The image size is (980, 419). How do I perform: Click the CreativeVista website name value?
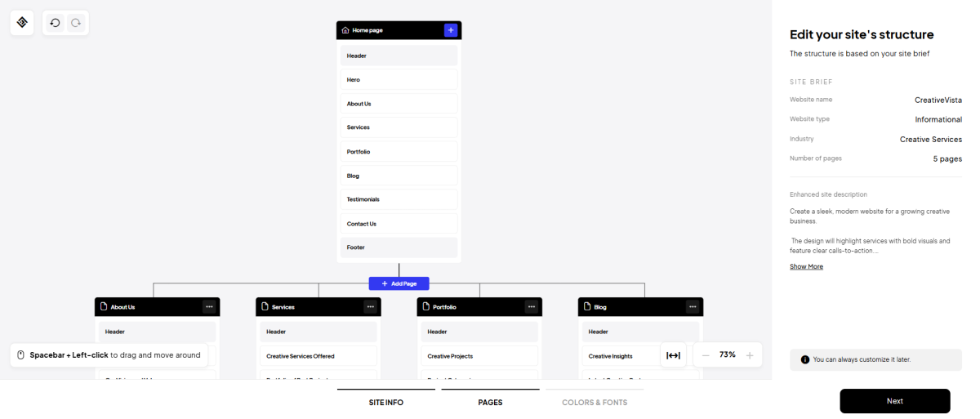pyautogui.click(x=938, y=100)
